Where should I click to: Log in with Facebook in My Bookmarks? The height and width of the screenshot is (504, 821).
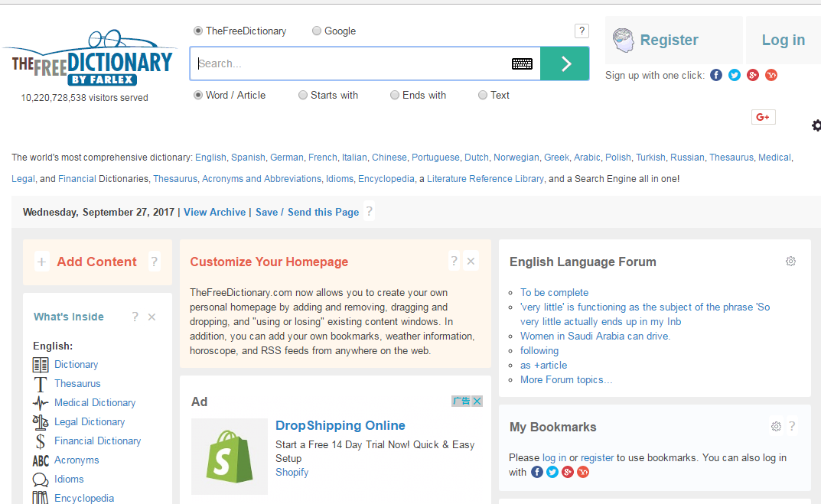pos(537,472)
